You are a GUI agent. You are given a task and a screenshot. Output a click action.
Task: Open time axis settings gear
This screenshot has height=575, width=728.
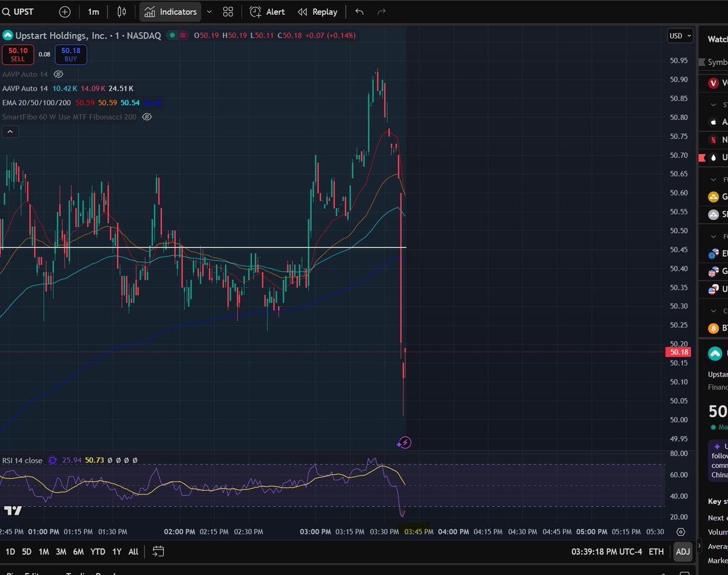(x=681, y=532)
